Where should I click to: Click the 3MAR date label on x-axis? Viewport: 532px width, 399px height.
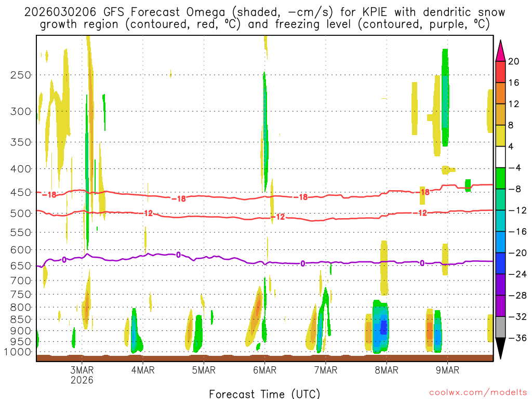tap(82, 370)
